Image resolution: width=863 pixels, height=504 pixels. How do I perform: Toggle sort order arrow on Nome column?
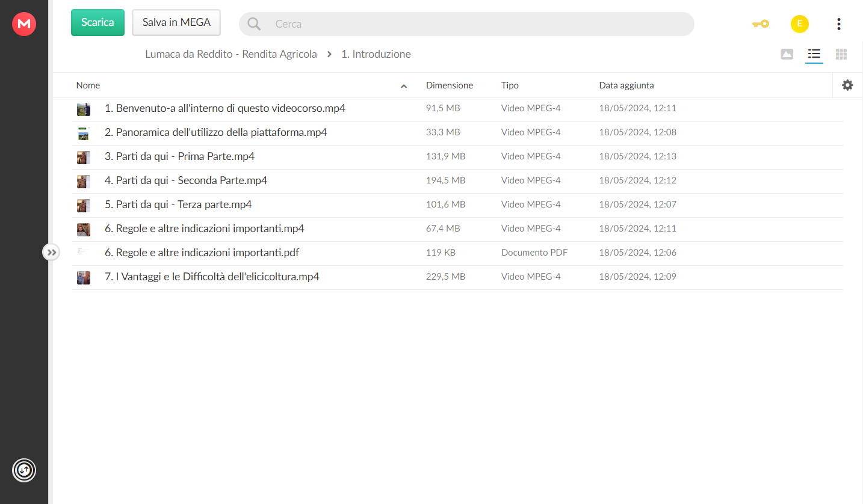point(404,86)
